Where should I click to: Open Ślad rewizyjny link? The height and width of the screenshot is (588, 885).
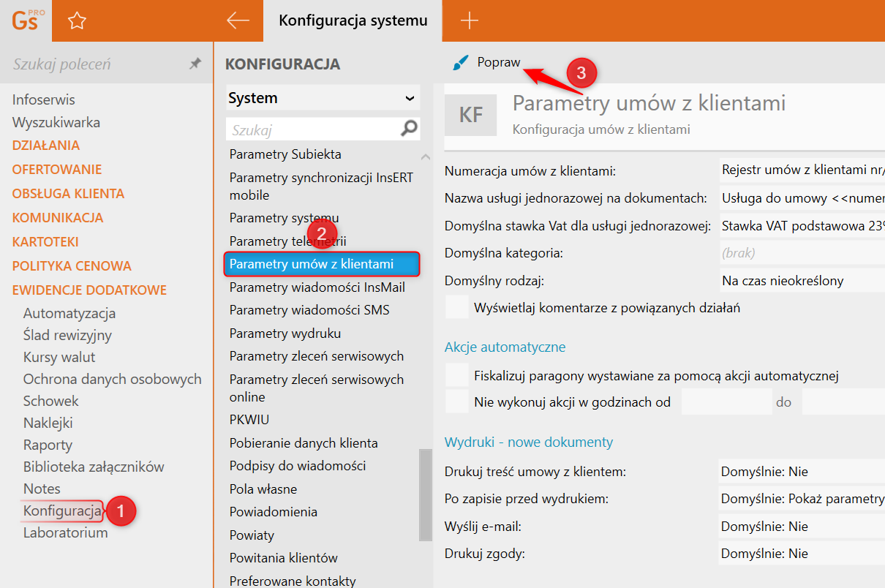coord(67,335)
